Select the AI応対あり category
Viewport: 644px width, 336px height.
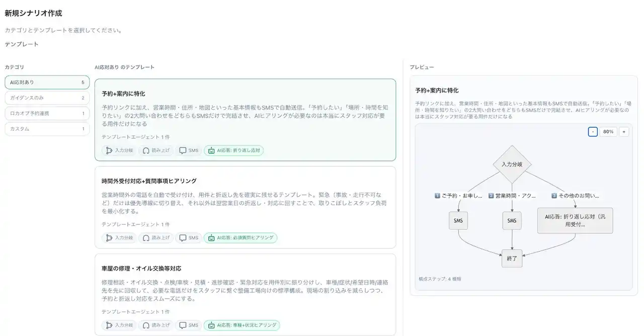point(47,82)
